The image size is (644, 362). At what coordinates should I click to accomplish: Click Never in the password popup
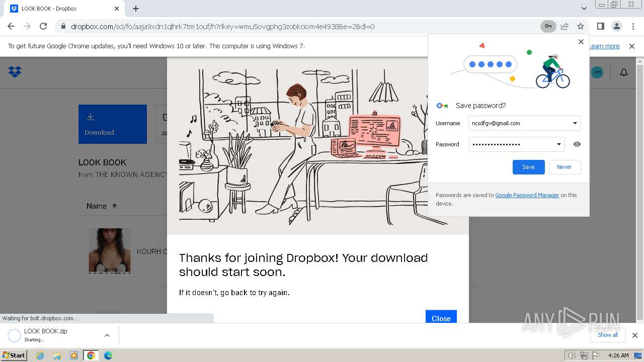[564, 167]
